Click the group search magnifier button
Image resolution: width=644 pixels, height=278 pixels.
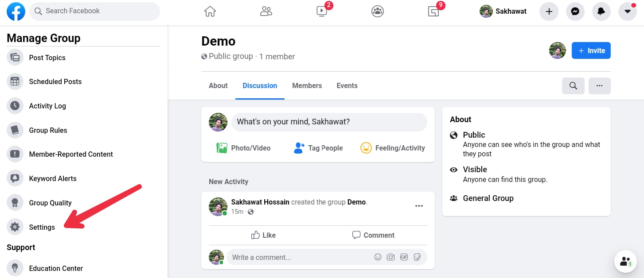point(573,86)
